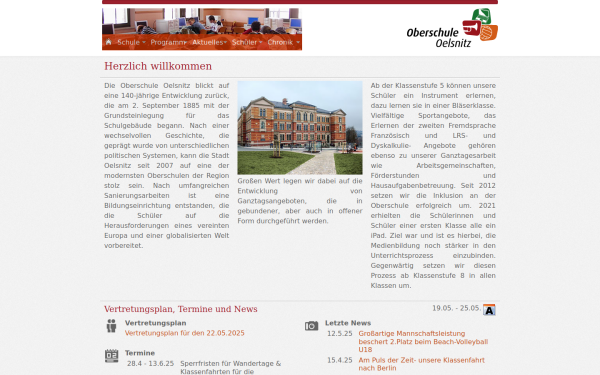Expand the Schule dropdown arrow

coord(144,42)
